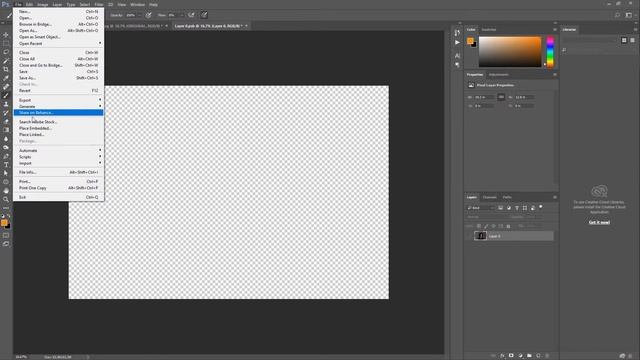Select the Clone Stamp tool
Screen dimensions: 640x360
pos(6,104)
